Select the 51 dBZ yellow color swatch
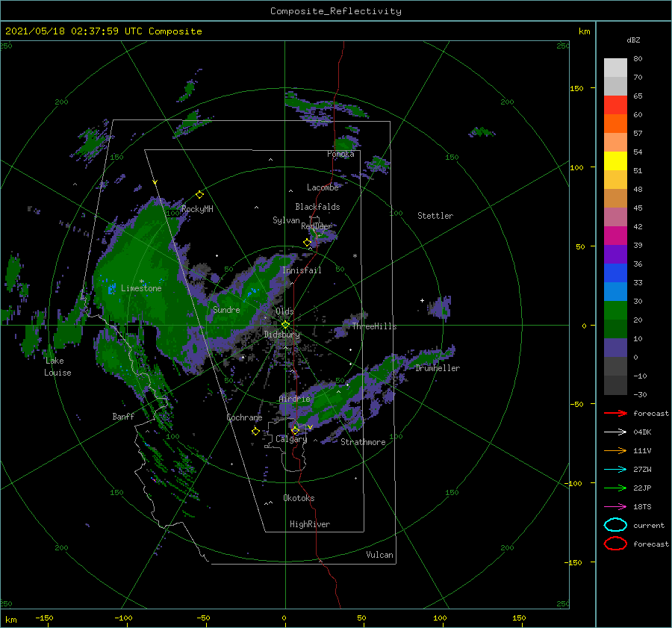Image resolution: width=672 pixels, height=628 pixels. click(x=615, y=161)
